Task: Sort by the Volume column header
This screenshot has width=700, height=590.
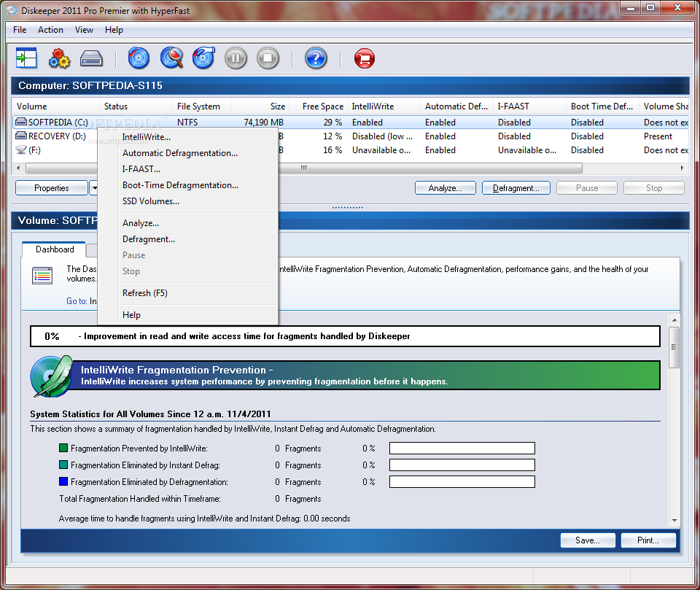Action: coord(55,106)
